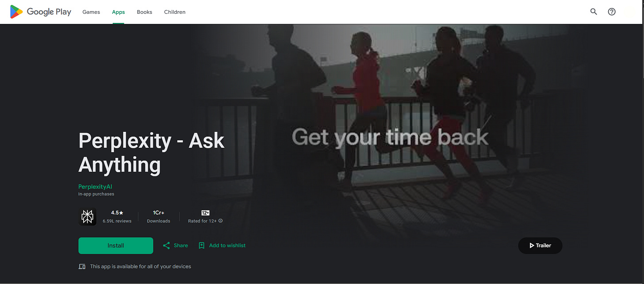Click the Add to wishlist bookmark icon
This screenshot has width=644, height=284.
202,246
